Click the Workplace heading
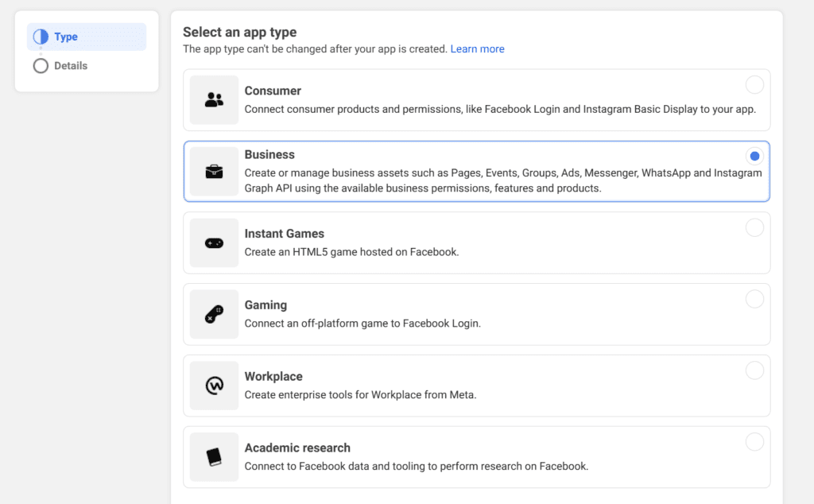This screenshot has width=814, height=504. click(x=273, y=376)
